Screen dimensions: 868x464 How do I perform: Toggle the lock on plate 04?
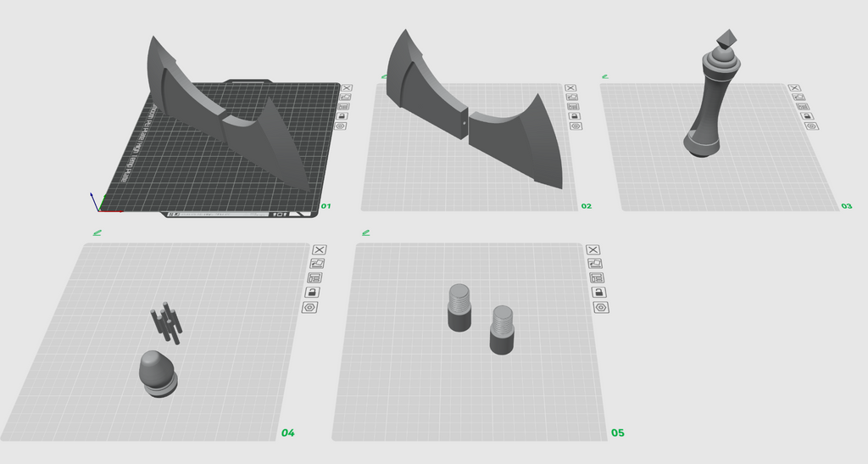point(312,293)
